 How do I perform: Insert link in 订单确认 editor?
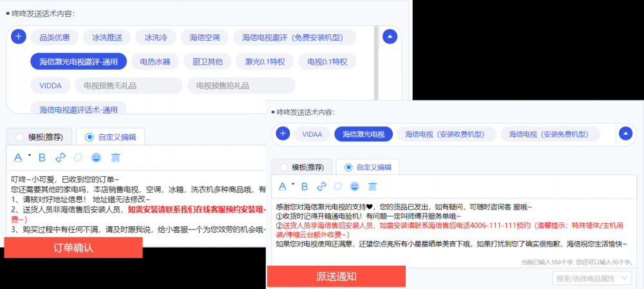[61, 157]
